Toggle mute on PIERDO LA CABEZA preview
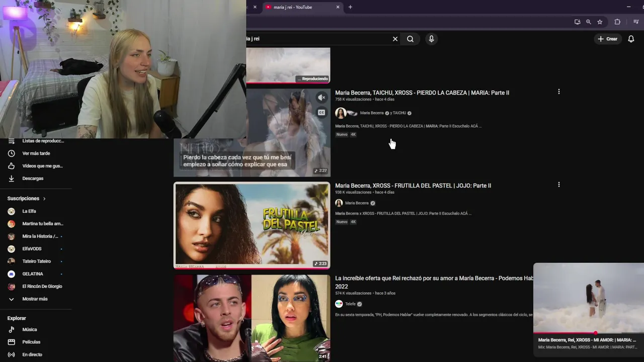 (321, 98)
